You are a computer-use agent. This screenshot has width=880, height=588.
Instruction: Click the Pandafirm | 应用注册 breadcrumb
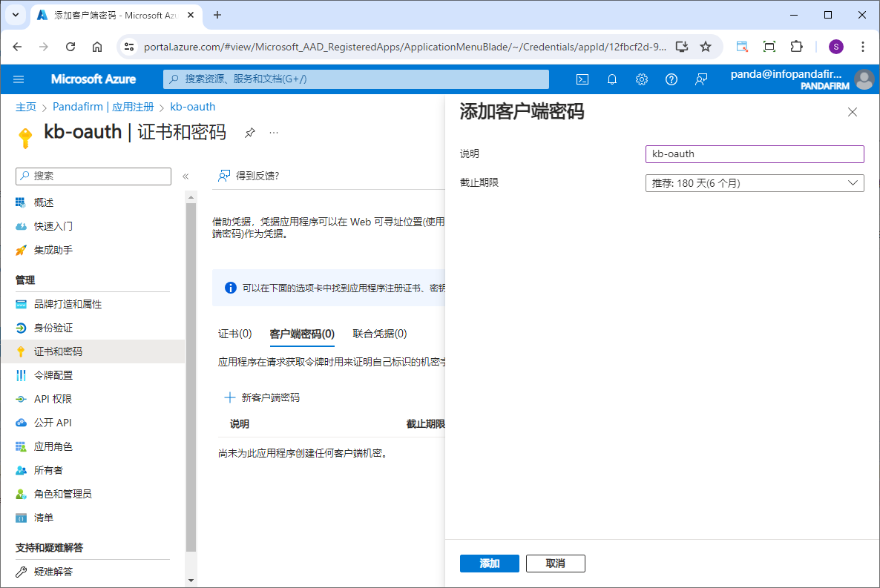(103, 107)
